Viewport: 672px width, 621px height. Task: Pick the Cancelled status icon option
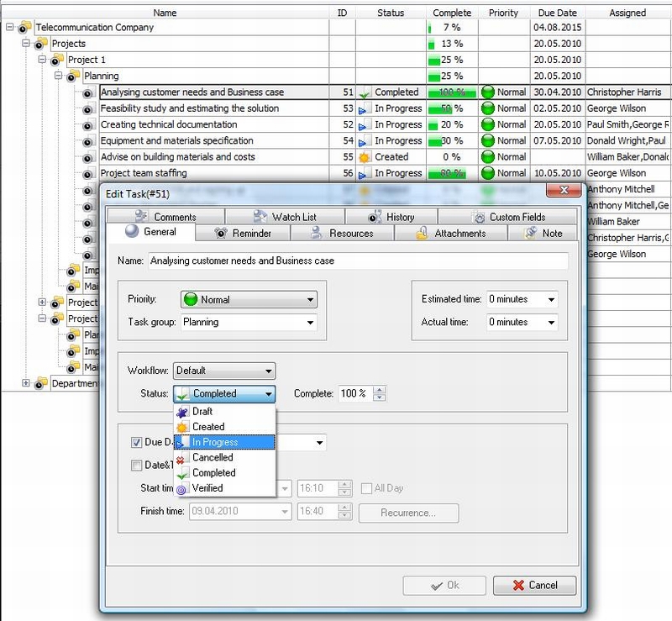pyautogui.click(x=181, y=458)
